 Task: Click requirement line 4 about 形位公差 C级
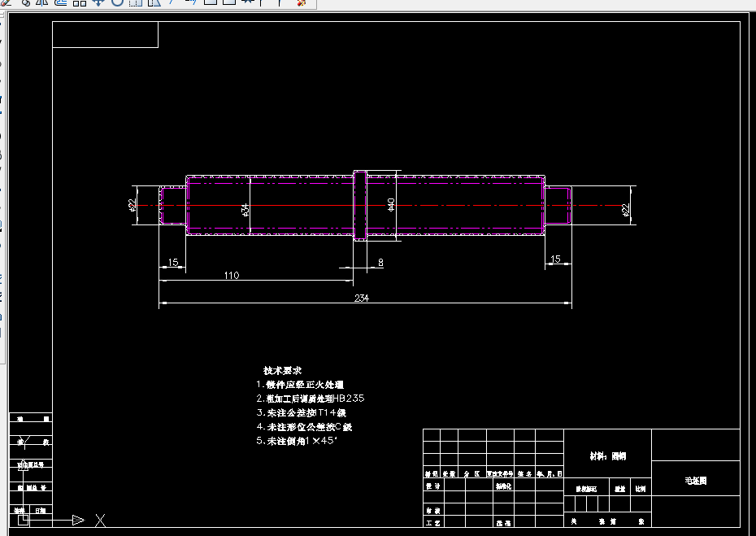[x=304, y=426]
